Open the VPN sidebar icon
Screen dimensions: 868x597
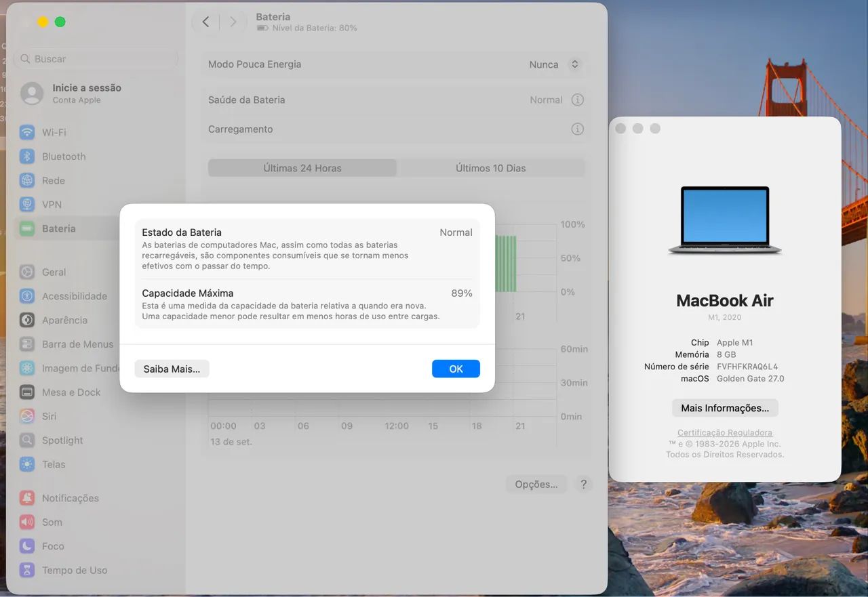(27, 205)
